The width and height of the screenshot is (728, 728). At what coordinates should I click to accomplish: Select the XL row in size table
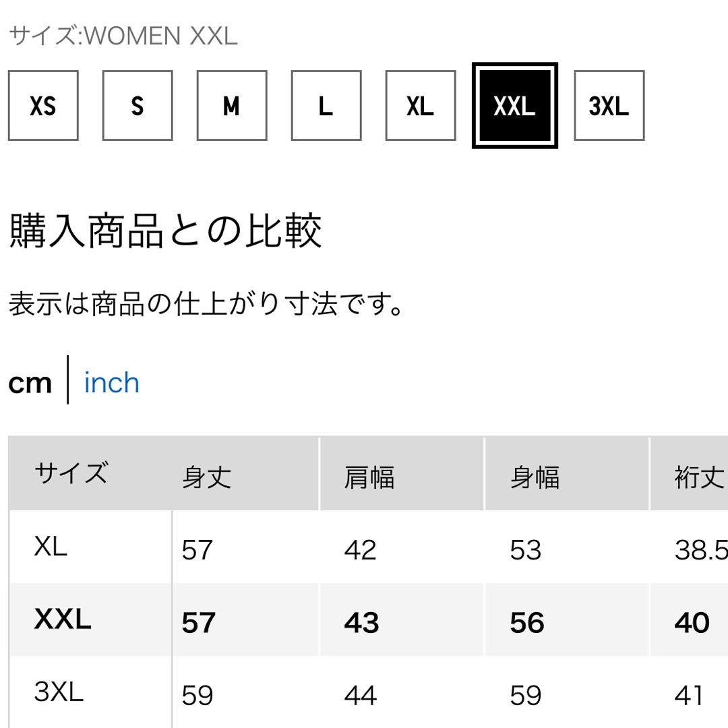coord(369,547)
